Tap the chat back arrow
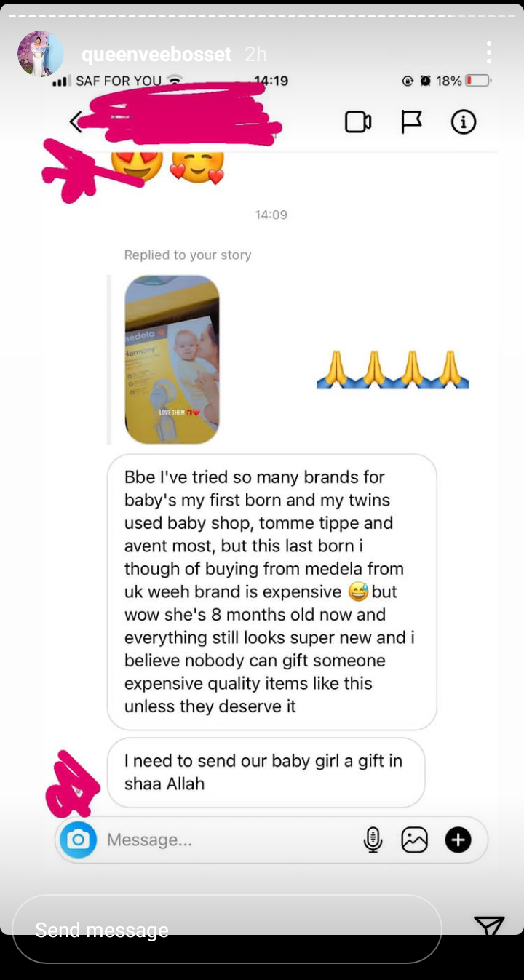 click(75, 121)
